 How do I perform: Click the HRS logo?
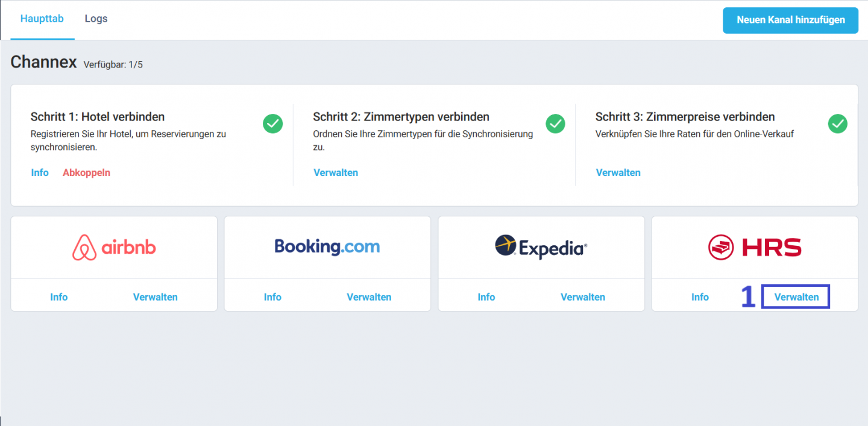pyautogui.click(x=755, y=247)
